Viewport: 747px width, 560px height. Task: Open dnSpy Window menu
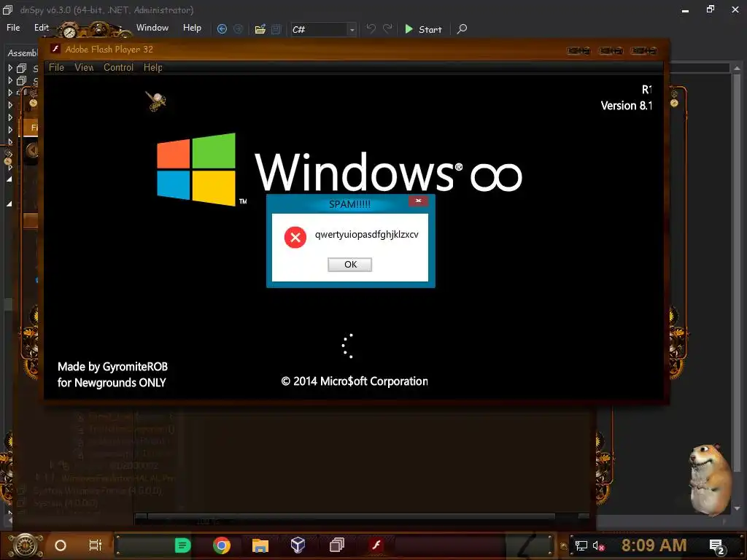tap(152, 28)
